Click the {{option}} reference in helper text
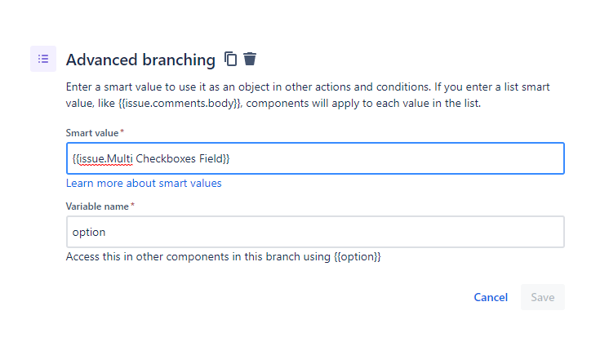Viewport: 609px width, 364px height. pos(358,257)
